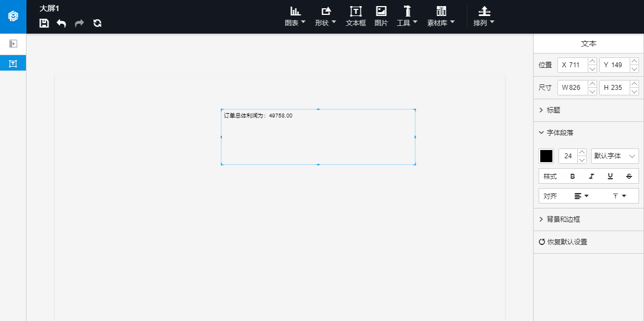Insert a text box (文本框)

355,17
